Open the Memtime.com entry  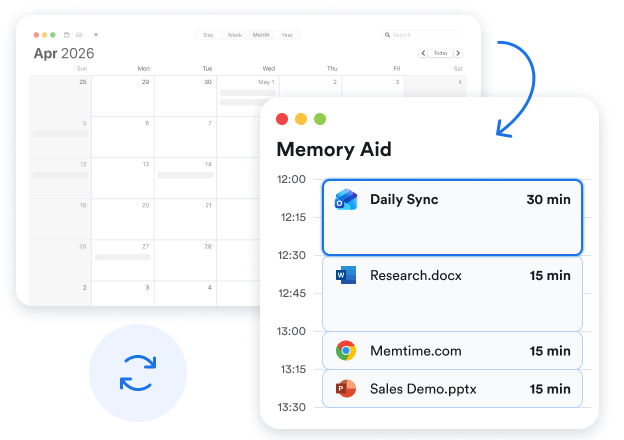pyautogui.click(x=452, y=350)
